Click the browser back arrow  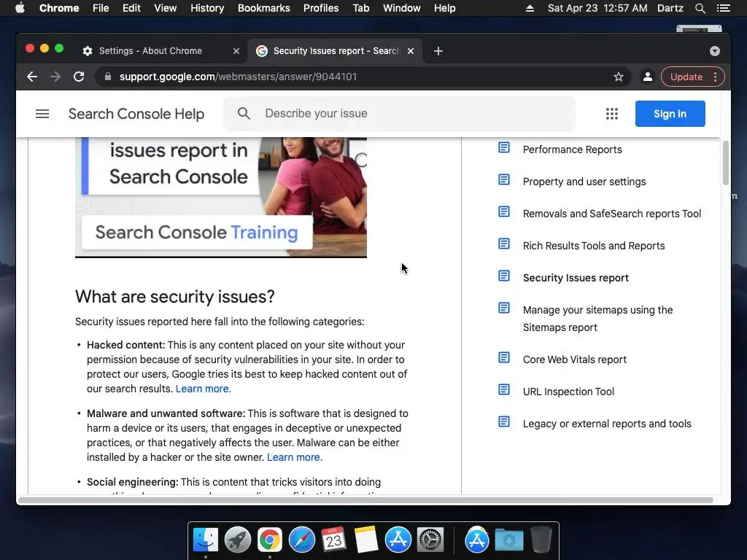coord(32,77)
